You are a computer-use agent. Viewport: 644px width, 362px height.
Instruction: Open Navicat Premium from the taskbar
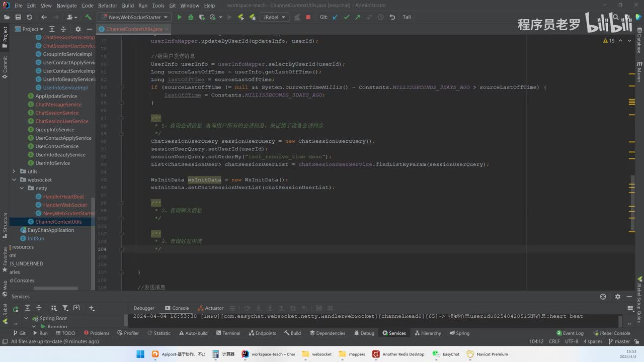tap(488, 354)
